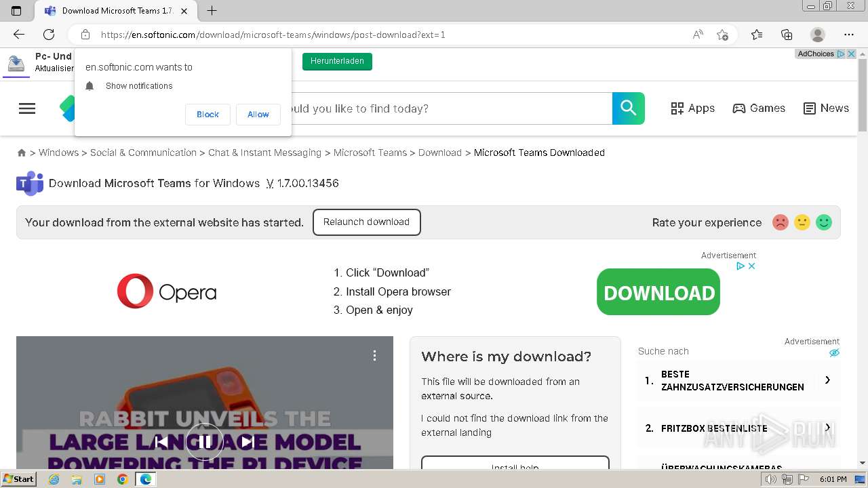Click the Microsoft Teams logo icon
The width and height of the screenshot is (868, 488).
30,183
